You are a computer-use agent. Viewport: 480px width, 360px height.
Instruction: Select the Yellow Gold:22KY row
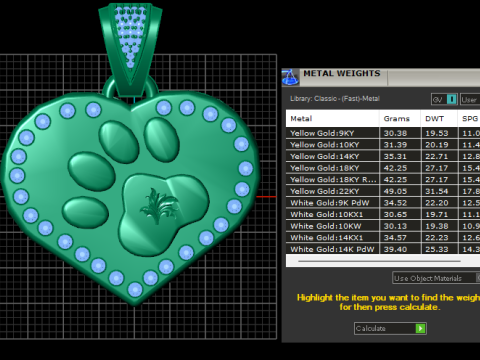point(383,191)
